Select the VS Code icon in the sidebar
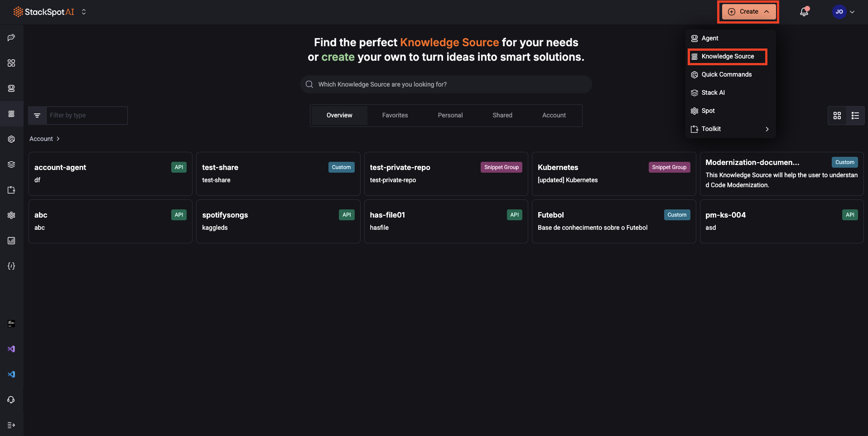Screen dimensions: 868x436 coord(11,374)
